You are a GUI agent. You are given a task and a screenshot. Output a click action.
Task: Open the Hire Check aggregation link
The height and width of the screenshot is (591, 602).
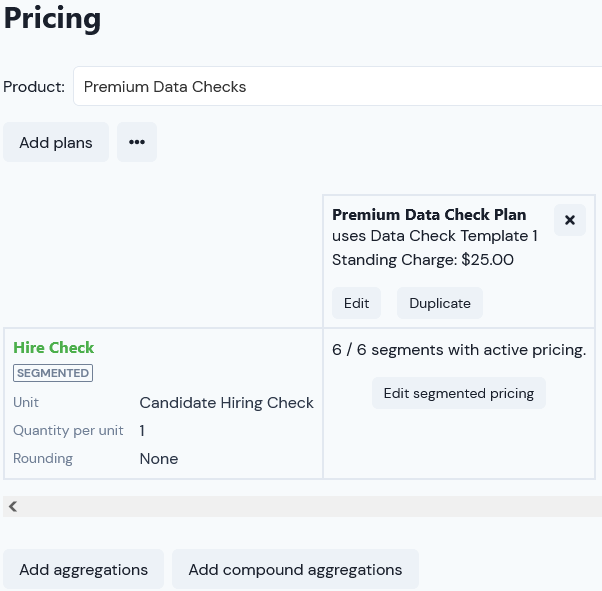coord(53,348)
